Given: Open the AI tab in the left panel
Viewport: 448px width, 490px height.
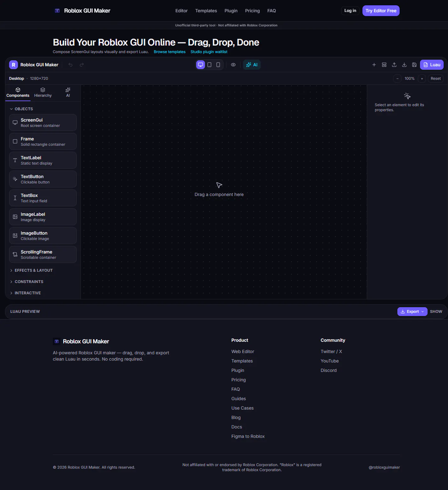Looking at the screenshot, I should coord(68,93).
